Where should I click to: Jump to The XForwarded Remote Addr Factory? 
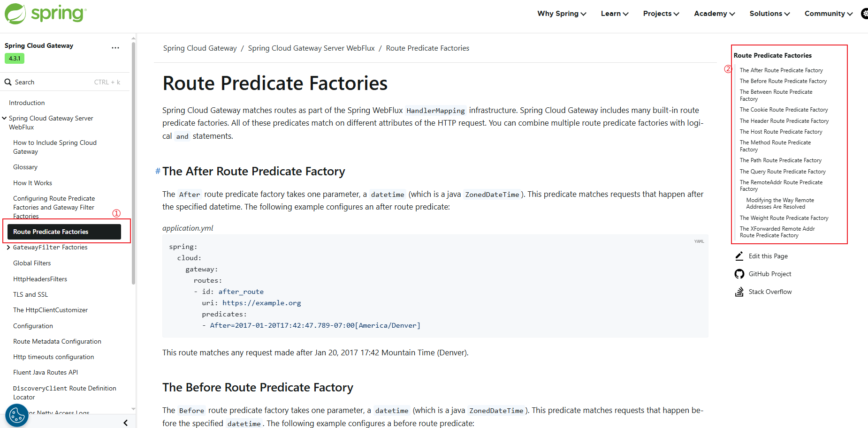(777, 232)
